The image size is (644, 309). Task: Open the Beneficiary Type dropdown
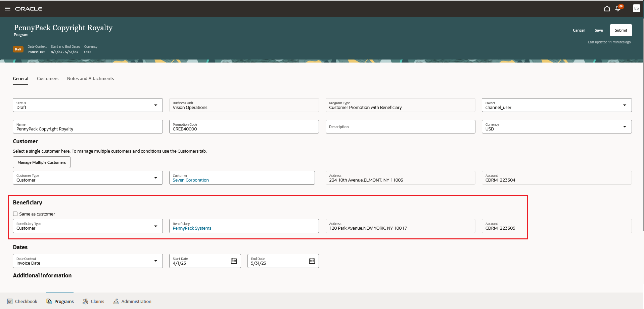pyautogui.click(x=156, y=226)
